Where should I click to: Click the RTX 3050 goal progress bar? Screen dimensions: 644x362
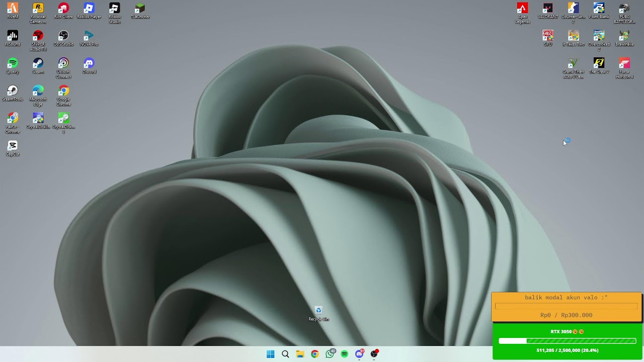(567, 341)
